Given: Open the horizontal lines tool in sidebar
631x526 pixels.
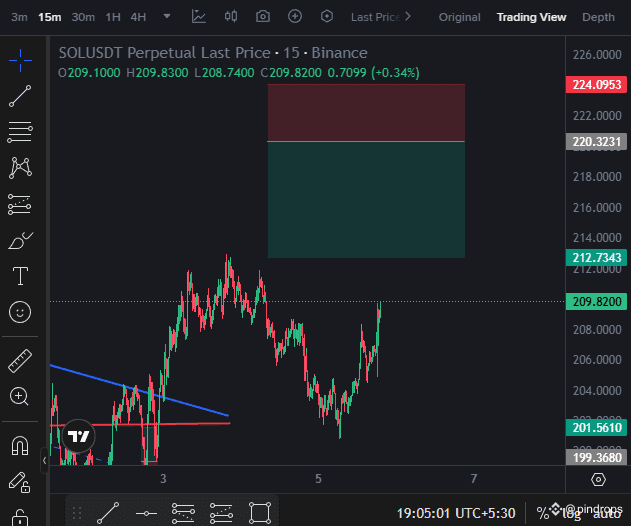Looking at the screenshot, I should click(20, 132).
